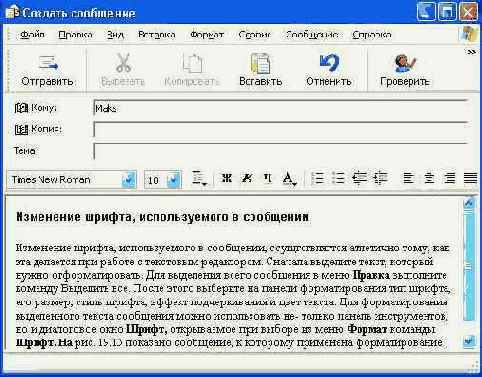
Task: Align text right
Action: 450,178
